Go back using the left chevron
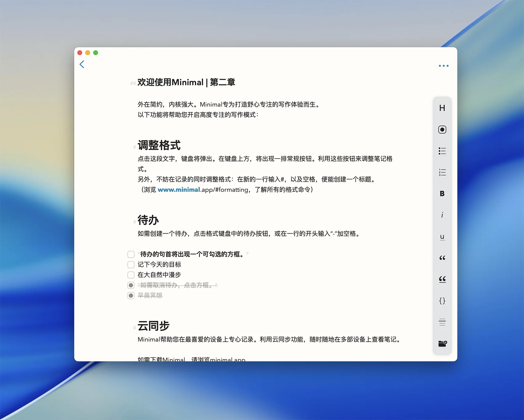The image size is (524, 420). click(x=82, y=64)
